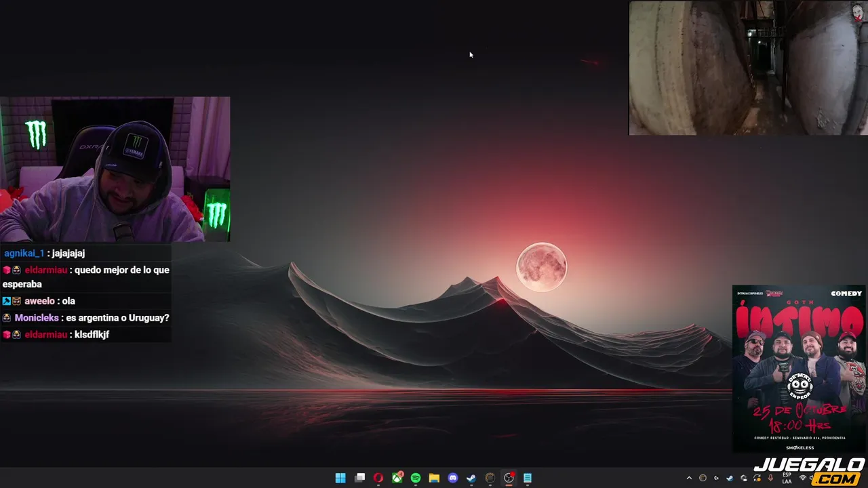
Task: Click the red microphone tray icon
Action: (x=770, y=478)
